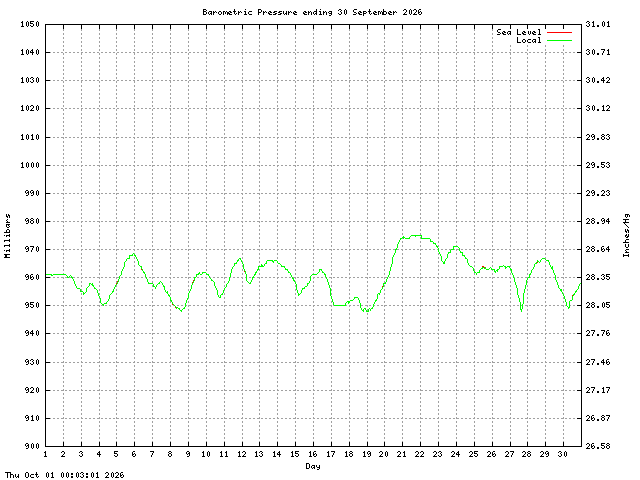This screenshot has width=640, height=480.
Task: Click the timestamp 'Thu Oct 01 00:03:01 2026'
Action: click(x=64, y=475)
